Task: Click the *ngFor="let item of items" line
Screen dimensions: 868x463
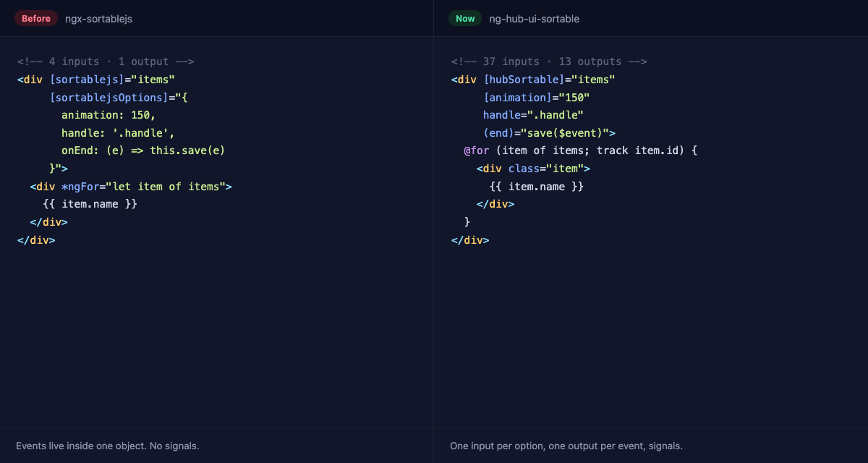Action: pyautogui.click(x=131, y=187)
